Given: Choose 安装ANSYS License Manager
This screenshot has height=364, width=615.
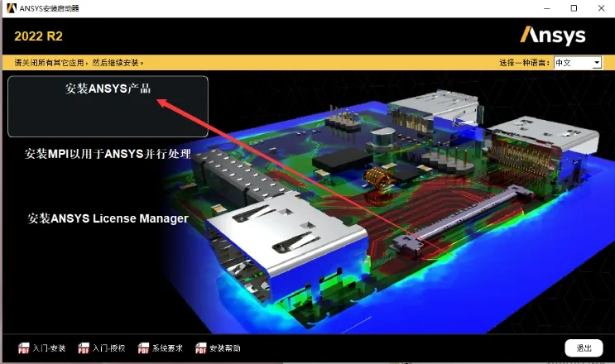Looking at the screenshot, I should click(108, 218).
